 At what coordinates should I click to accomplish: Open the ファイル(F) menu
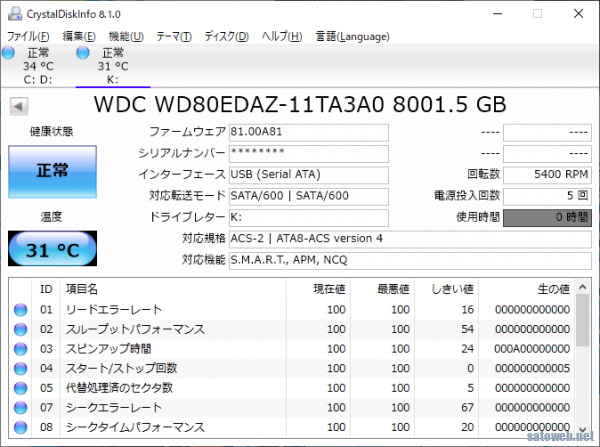coord(28,36)
